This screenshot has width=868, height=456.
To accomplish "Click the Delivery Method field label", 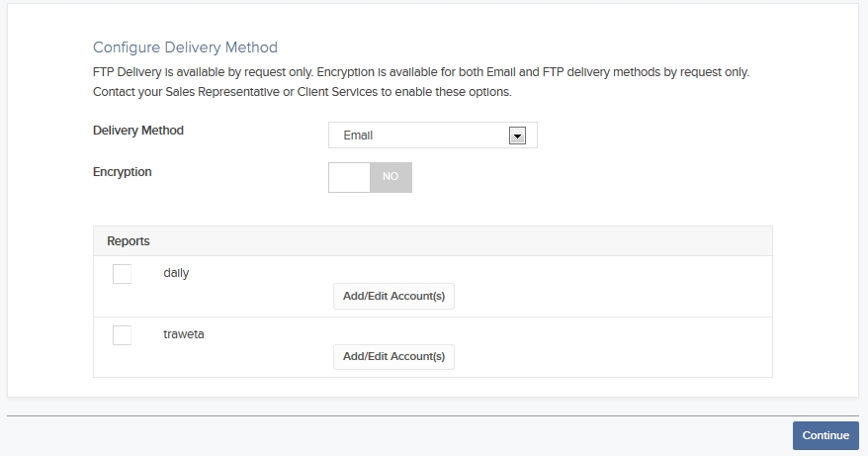I will click(x=137, y=131).
